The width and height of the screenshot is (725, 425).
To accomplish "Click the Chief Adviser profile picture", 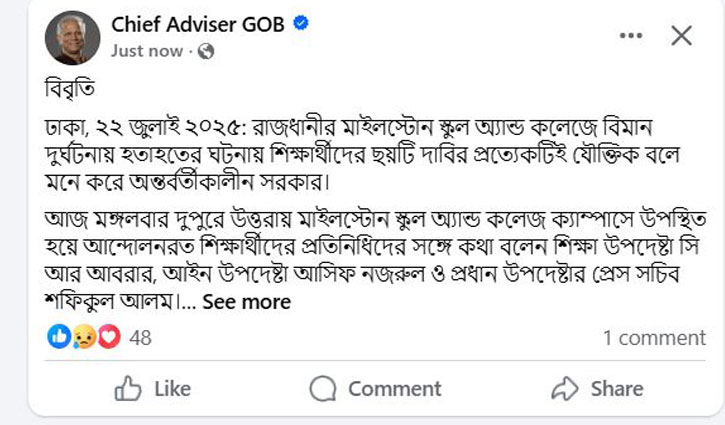I will [71, 39].
